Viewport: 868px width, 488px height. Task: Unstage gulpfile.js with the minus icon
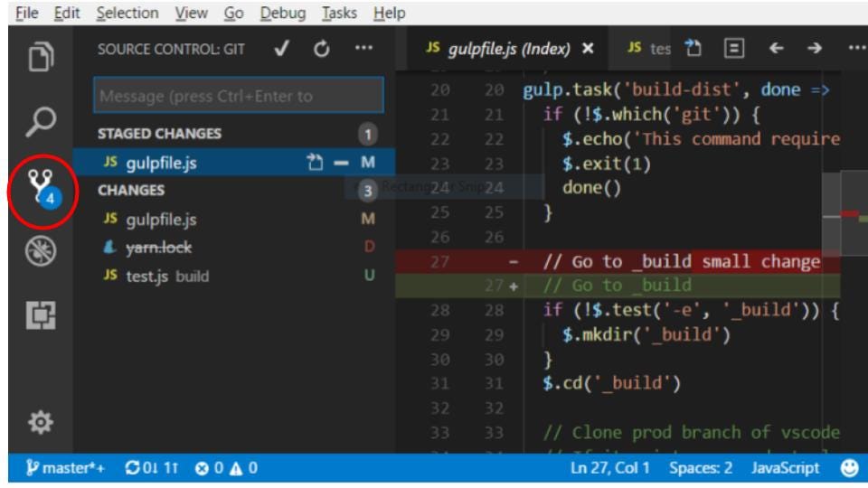click(x=341, y=163)
